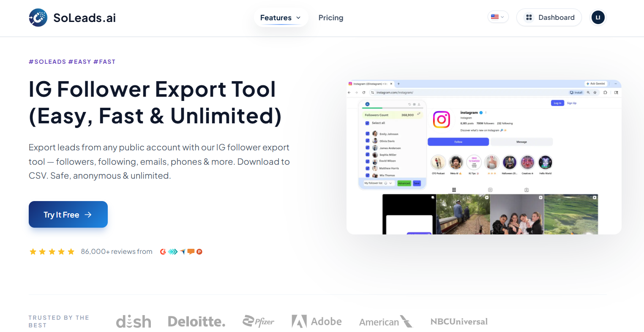
Task: Open the Features dropdown menu
Action: coord(281,18)
